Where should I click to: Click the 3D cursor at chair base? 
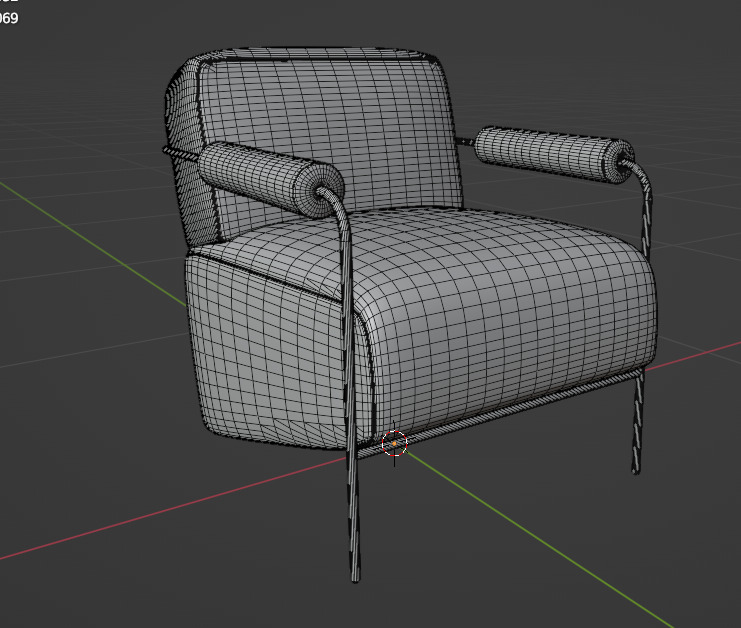(394, 444)
